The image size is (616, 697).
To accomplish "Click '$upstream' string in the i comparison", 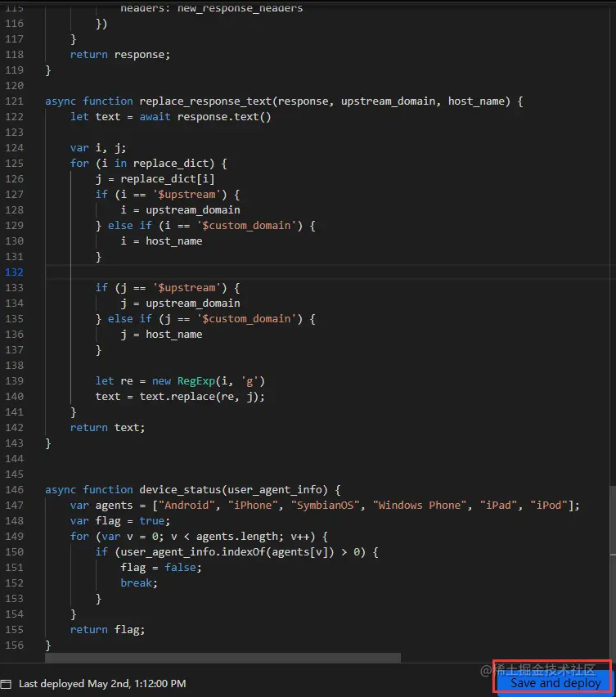I will [x=187, y=195].
